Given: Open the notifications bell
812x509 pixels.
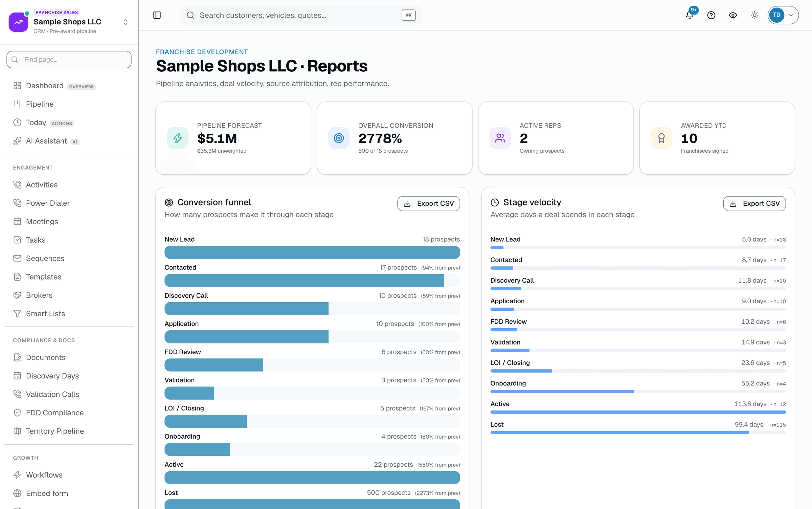Looking at the screenshot, I should coord(690,15).
